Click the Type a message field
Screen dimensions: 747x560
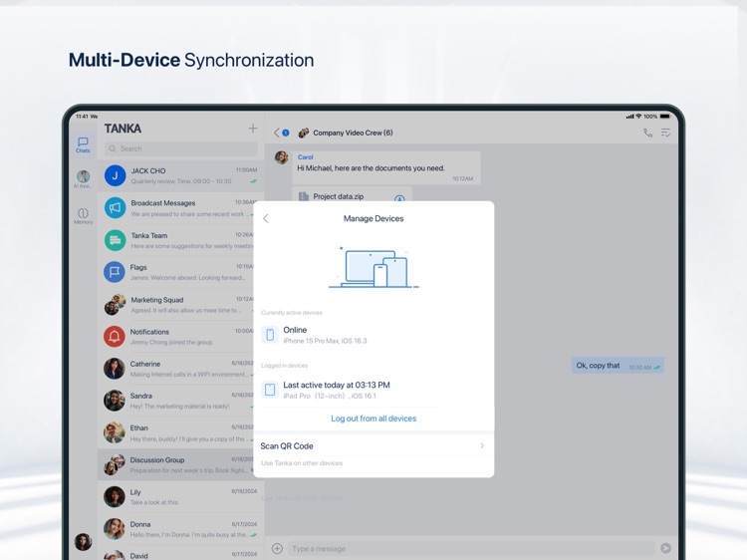[x=472, y=549]
